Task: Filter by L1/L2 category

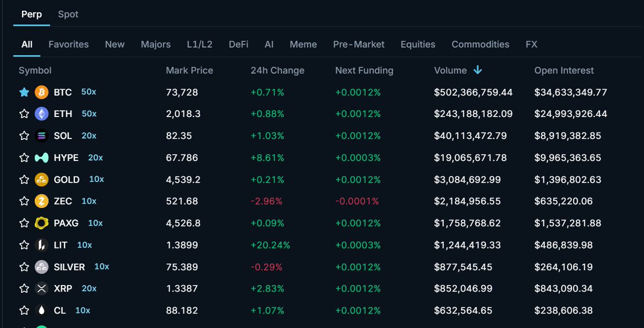Action: pos(200,45)
